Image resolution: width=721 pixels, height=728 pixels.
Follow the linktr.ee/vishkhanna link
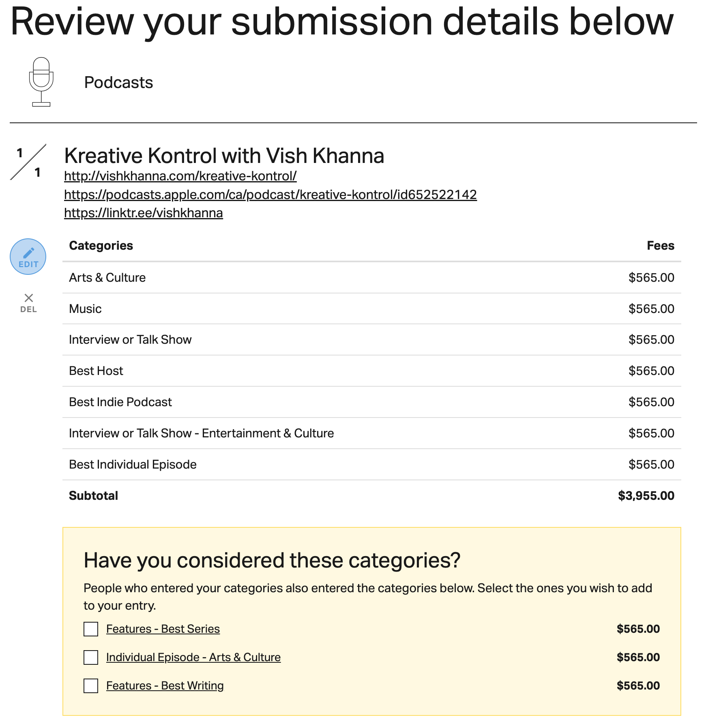(144, 213)
